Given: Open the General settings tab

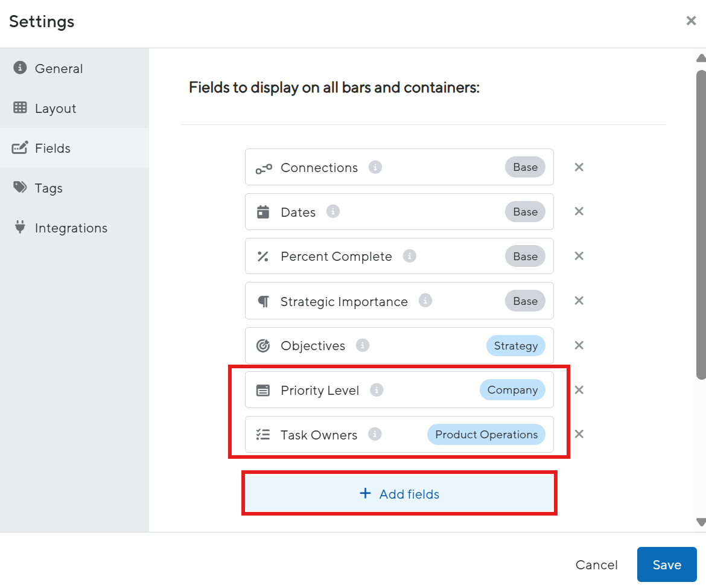Looking at the screenshot, I should [x=59, y=69].
